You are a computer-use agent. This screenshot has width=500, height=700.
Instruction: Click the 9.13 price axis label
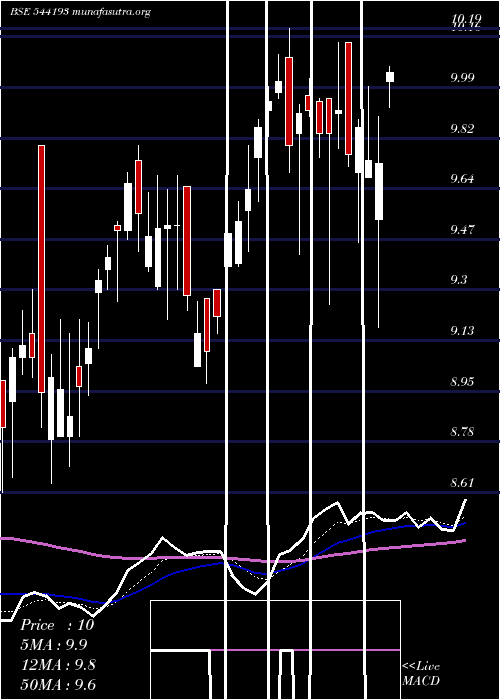462,331
